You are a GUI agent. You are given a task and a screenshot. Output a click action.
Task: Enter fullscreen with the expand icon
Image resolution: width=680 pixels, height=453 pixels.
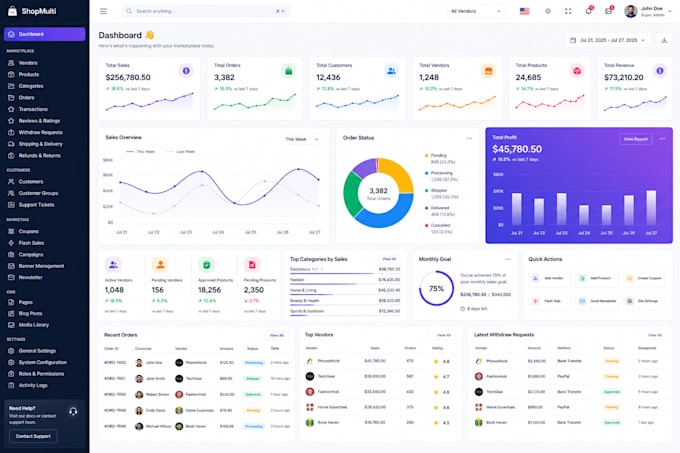(x=568, y=11)
